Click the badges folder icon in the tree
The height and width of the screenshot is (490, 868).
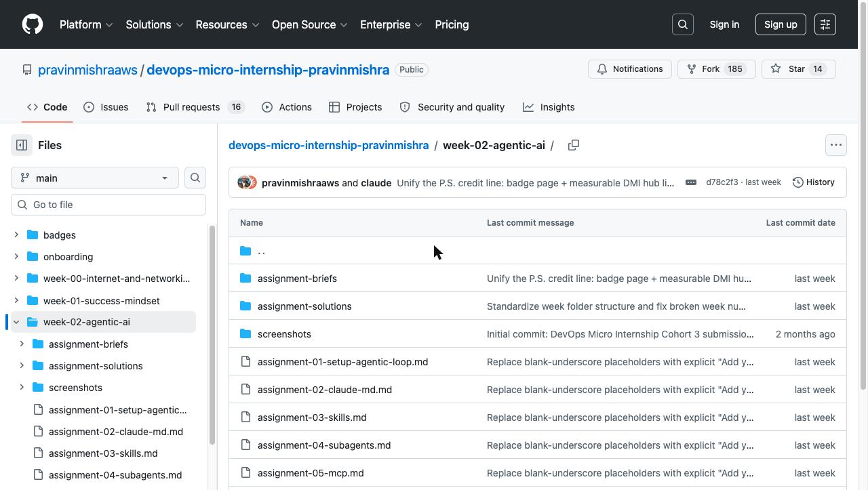pyautogui.click(x=33, y=235)
